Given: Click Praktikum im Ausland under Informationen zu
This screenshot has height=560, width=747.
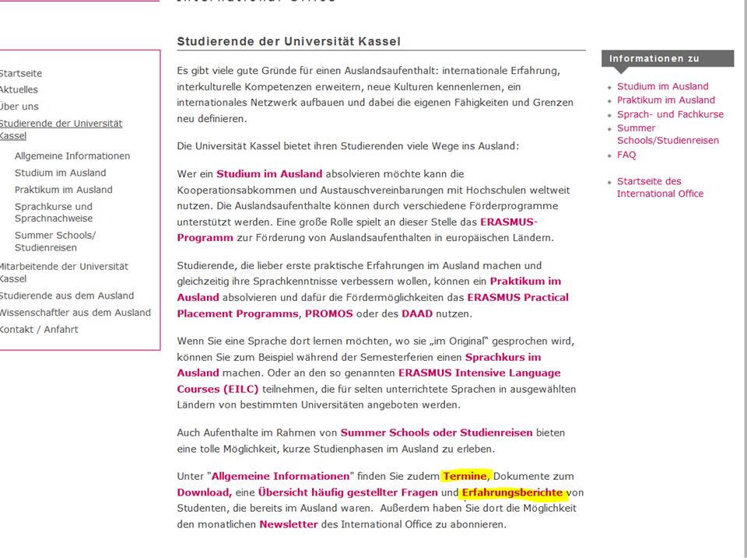Looking at the screenshot, I should point(666,100).
